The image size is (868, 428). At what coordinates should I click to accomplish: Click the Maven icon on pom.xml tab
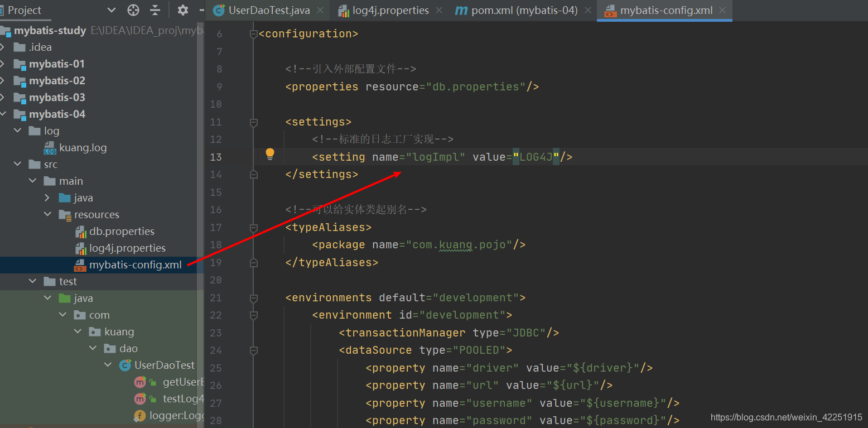click(x=461, y=10)
